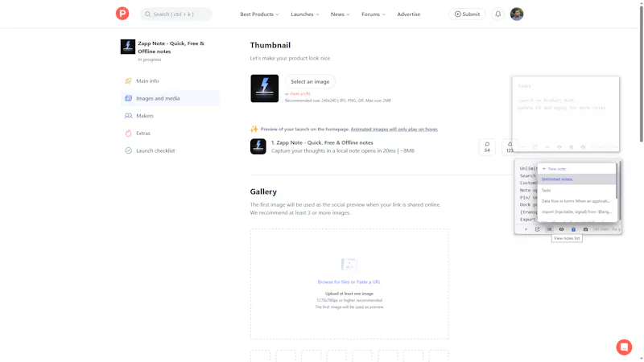Expand the Launches dropdown
644x362 pixels.
click(305, 14)
